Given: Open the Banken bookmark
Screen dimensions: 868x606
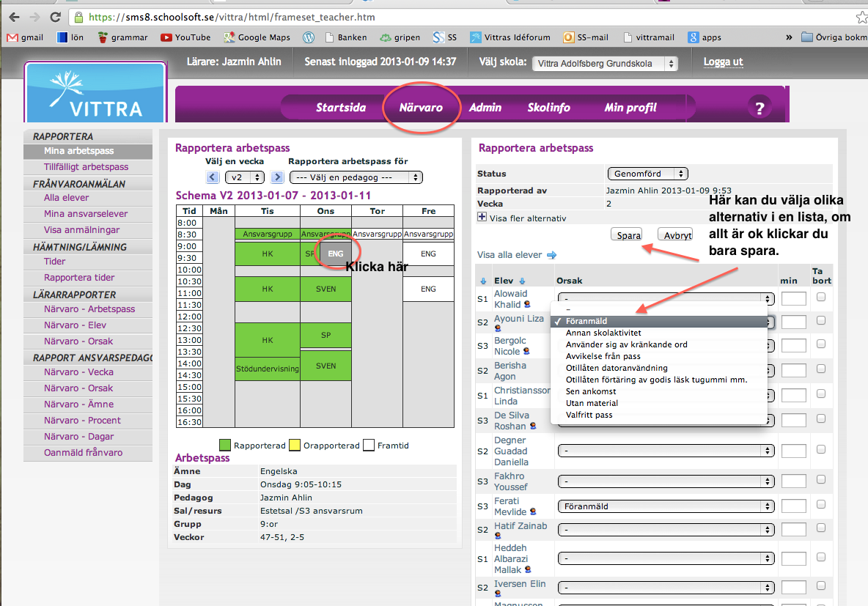Looking at the screenshot, I should pyautogui.click(x=346, y=37).
